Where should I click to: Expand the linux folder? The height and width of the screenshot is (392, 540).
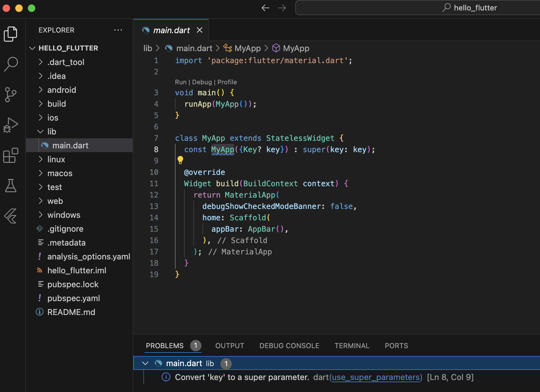(40, 159)
